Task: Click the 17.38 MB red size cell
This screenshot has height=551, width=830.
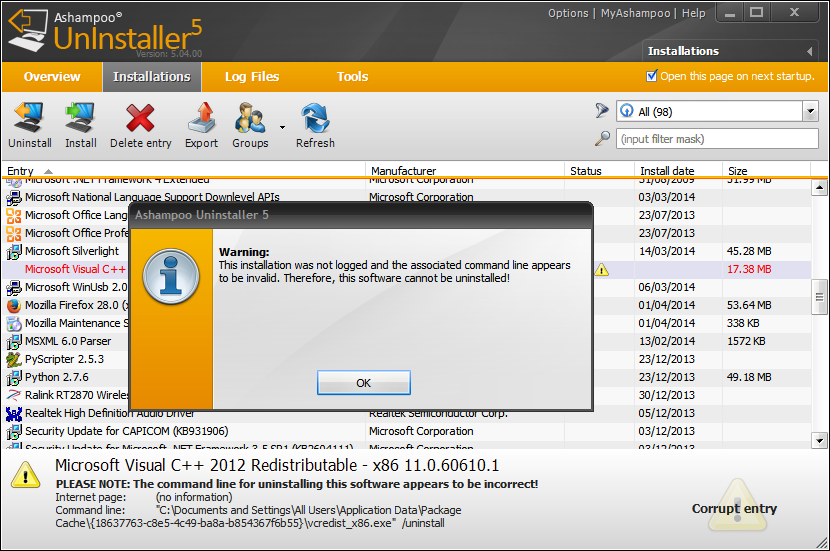Action: click(x=748, y=269)
